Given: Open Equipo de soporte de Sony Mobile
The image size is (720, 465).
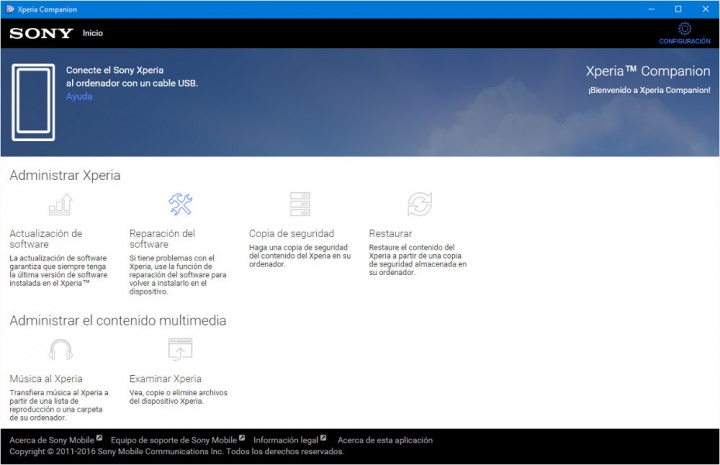Looking at the screenshot, I should 174,440.
